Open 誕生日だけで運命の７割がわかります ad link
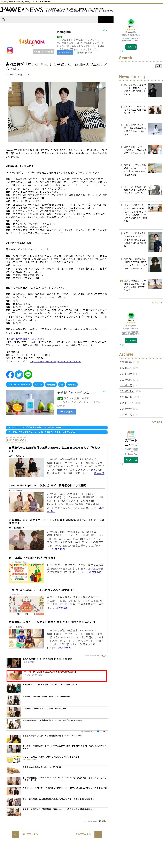The image size is (163, 868). [x=32, y=558]
